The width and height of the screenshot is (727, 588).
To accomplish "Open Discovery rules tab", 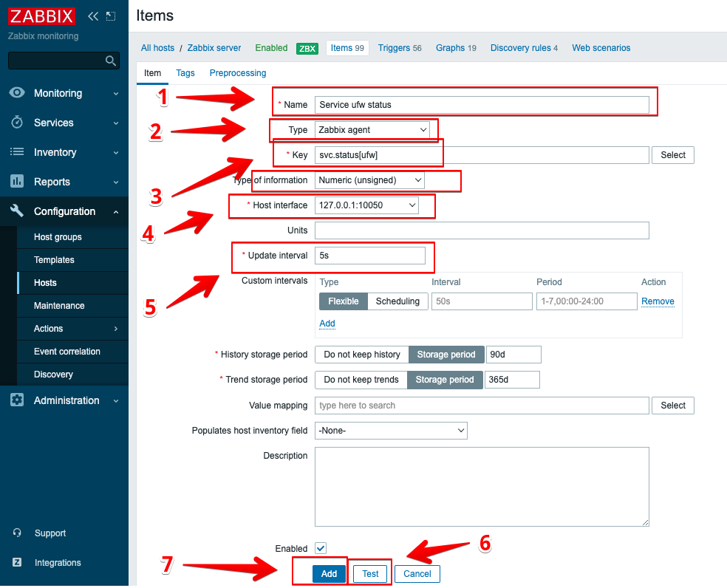I will 524,48.
